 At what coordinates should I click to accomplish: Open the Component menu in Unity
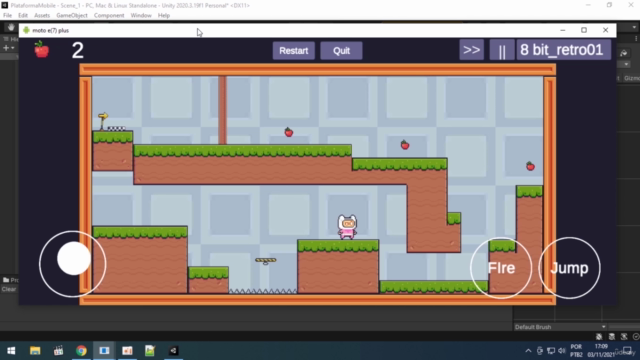coord(109,16)
